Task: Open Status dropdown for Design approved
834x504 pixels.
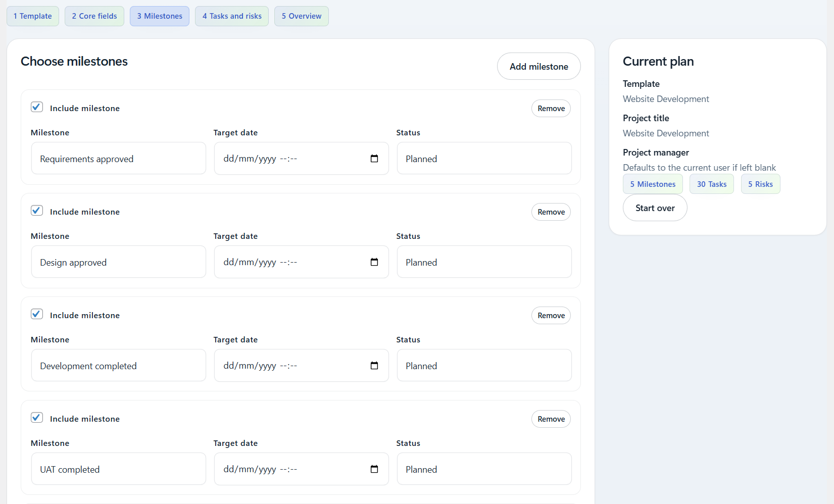Action: pyautogui.click(x=484, y=262)
